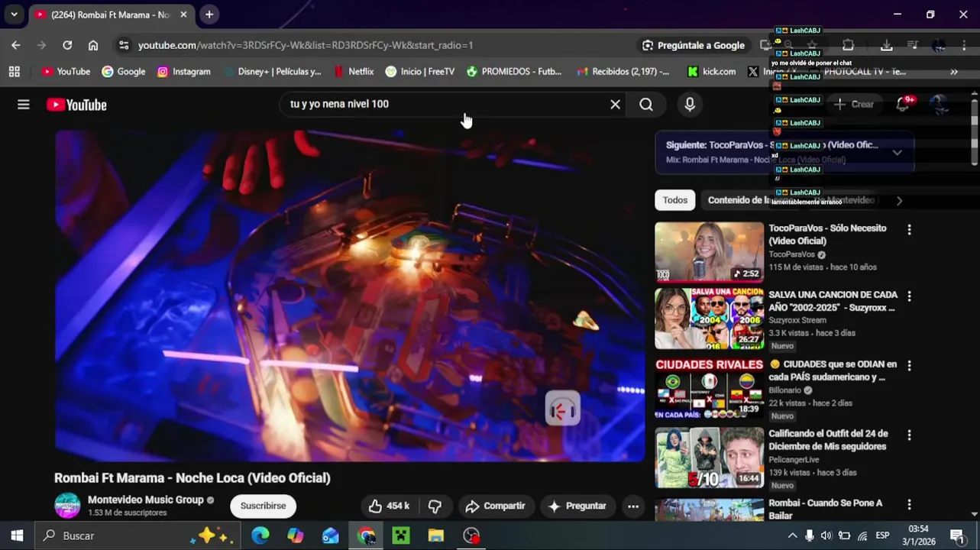
Task: Open YouTube bookmark in bookmarks bar
Action: 66,71
